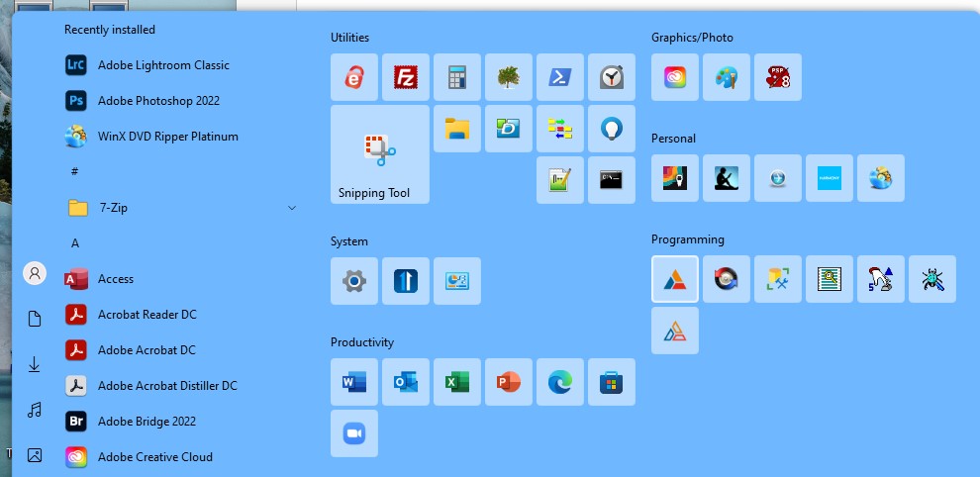Viewport: 980px width, 477px height.
Task: Open the red padlock 'e' tile
Action: pyautogui.click(x=354, y=77)
